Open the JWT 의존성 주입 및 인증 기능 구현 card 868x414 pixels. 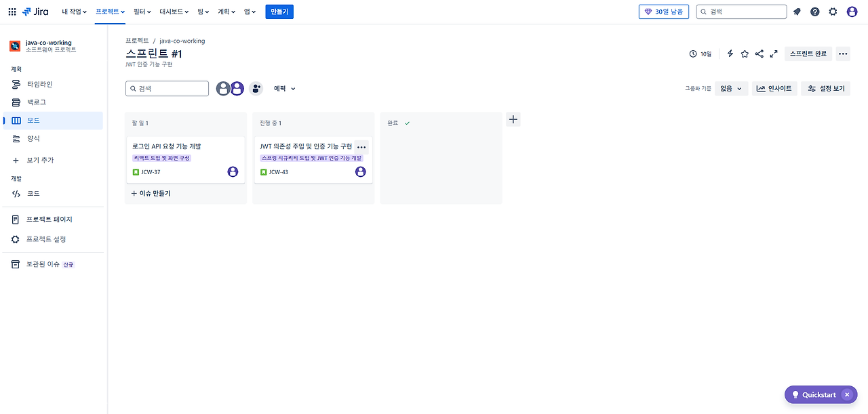(313, 160)
